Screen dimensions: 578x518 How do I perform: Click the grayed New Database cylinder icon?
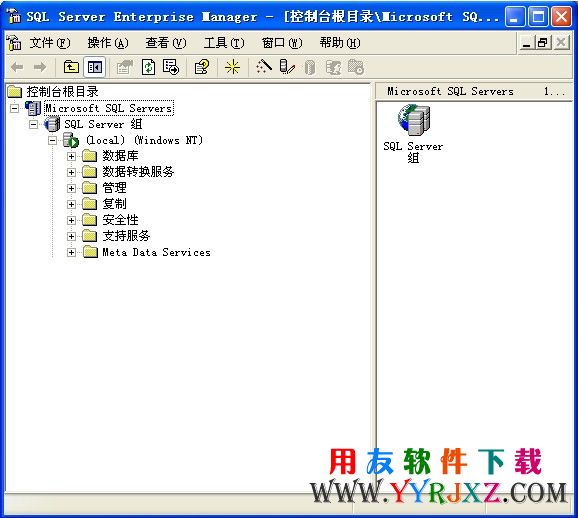pyautogui.click(x=310, y=68)
